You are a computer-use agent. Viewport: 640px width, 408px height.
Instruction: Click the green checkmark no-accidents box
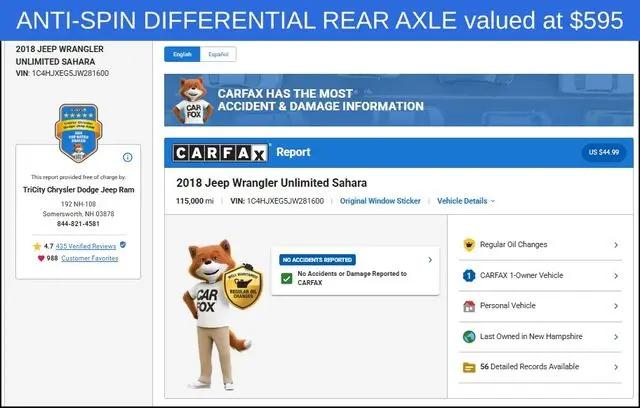click(x=287, y=279)
